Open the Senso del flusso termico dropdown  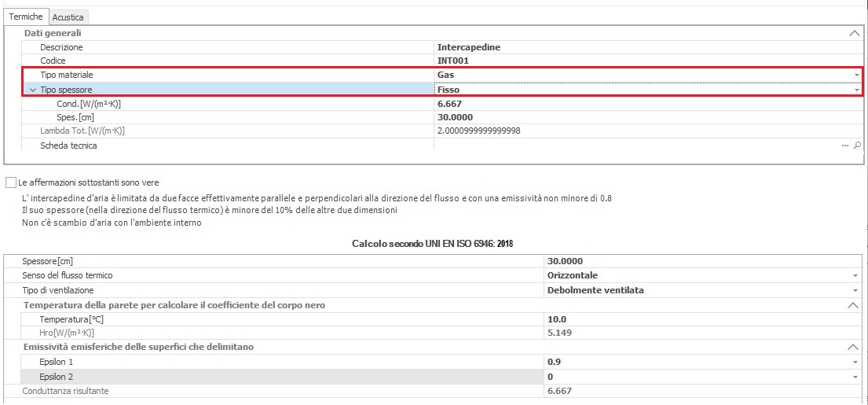coord(854,276)
